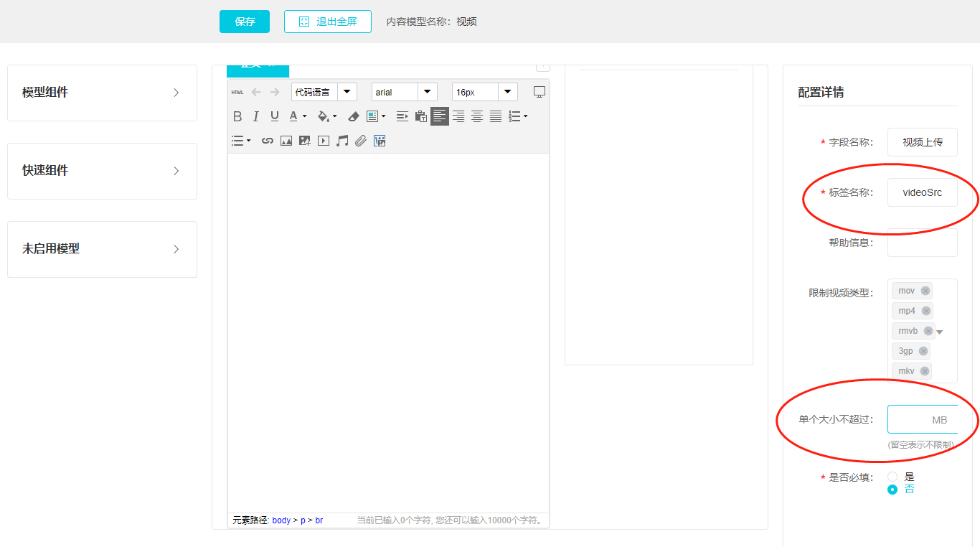Remove the mov video type tag
This screenshot has height=547, width=980.
(925, 291)
